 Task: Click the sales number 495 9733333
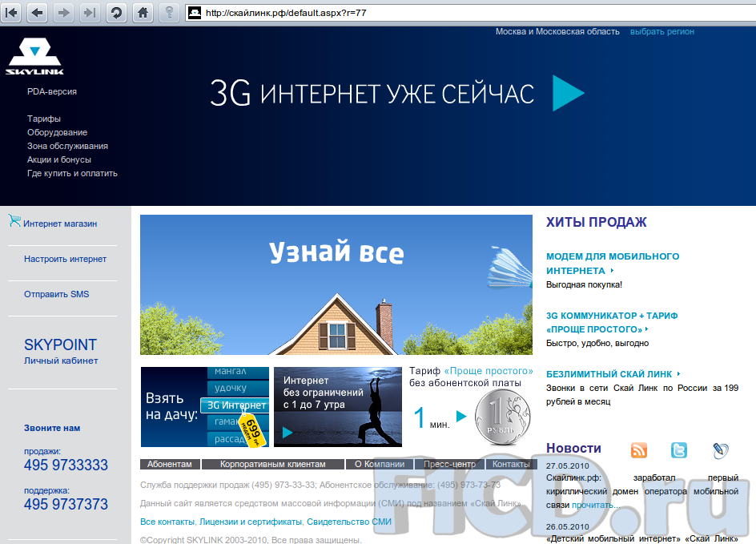pyautogui.click(x=66, y=465)
